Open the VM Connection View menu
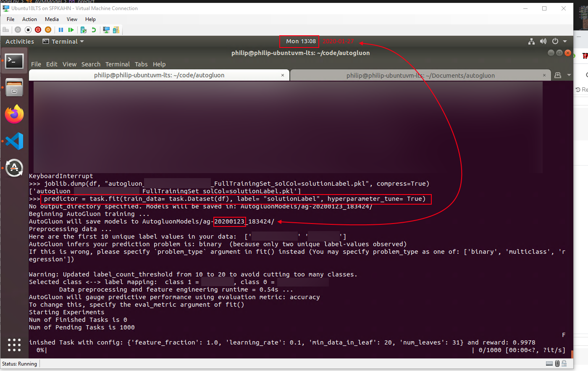 pyautogui.click(x=72, y=19)
